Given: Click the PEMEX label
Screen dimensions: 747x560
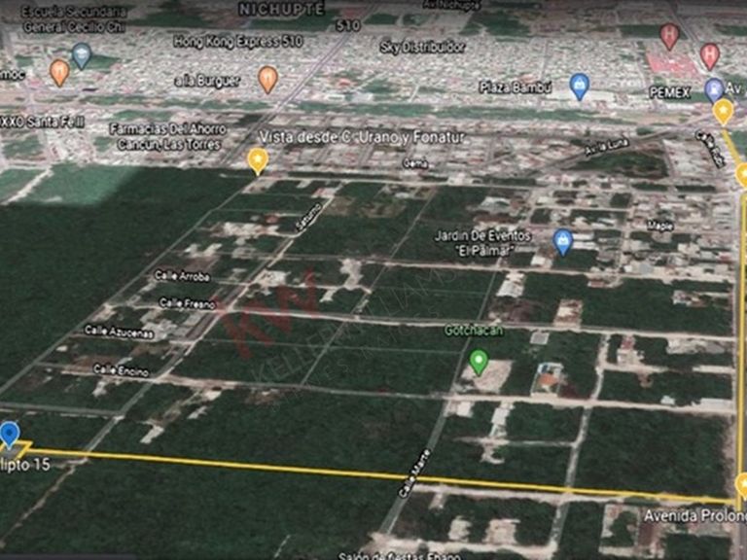Looking at the screenshot, I should pos(669,92).
